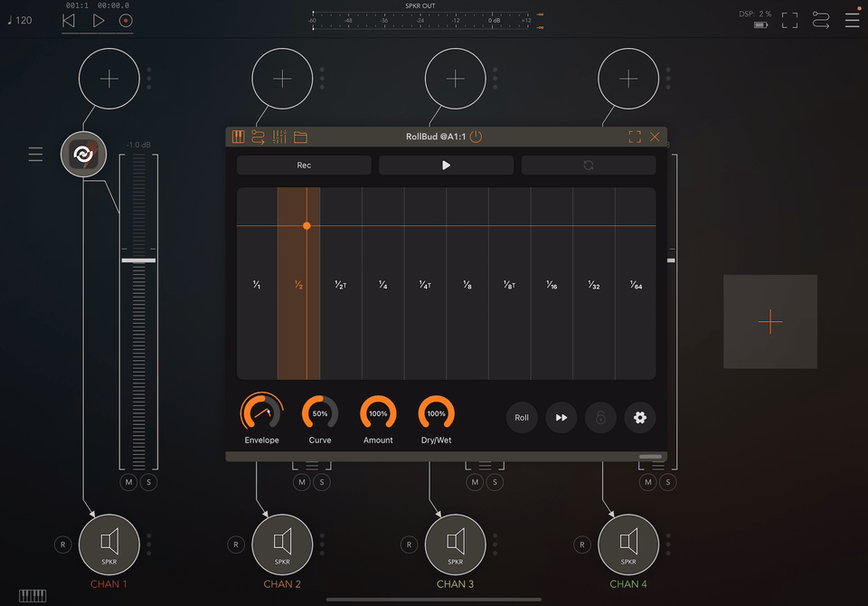Tap the fast-forward icon next to Roll

pos(561,418)
